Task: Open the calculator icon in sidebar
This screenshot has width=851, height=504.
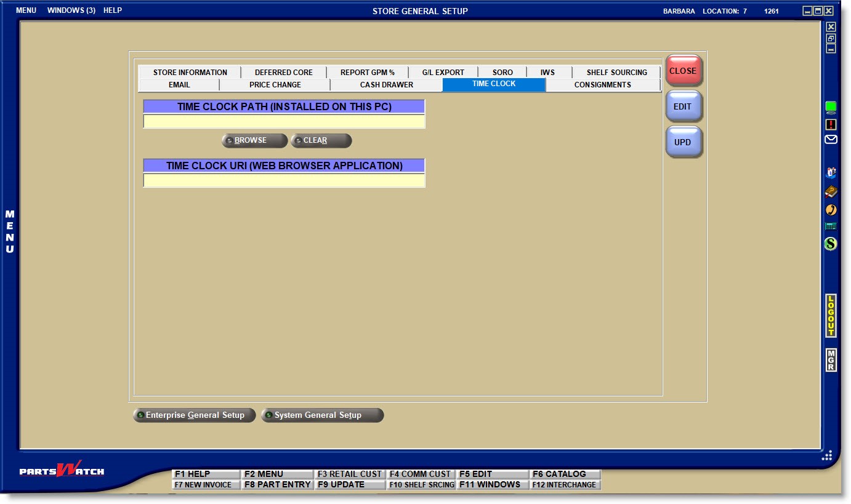Action: click(831, 226)
